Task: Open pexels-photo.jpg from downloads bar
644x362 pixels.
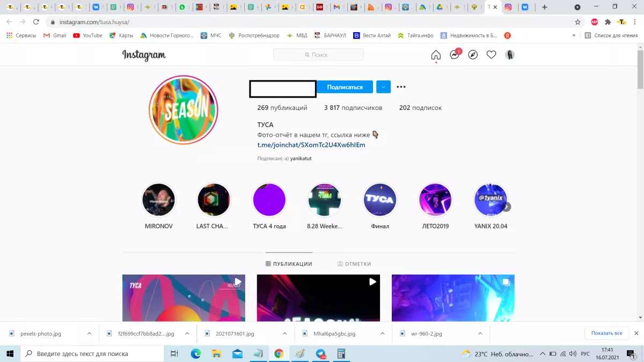Action: (x=41, y=334)
